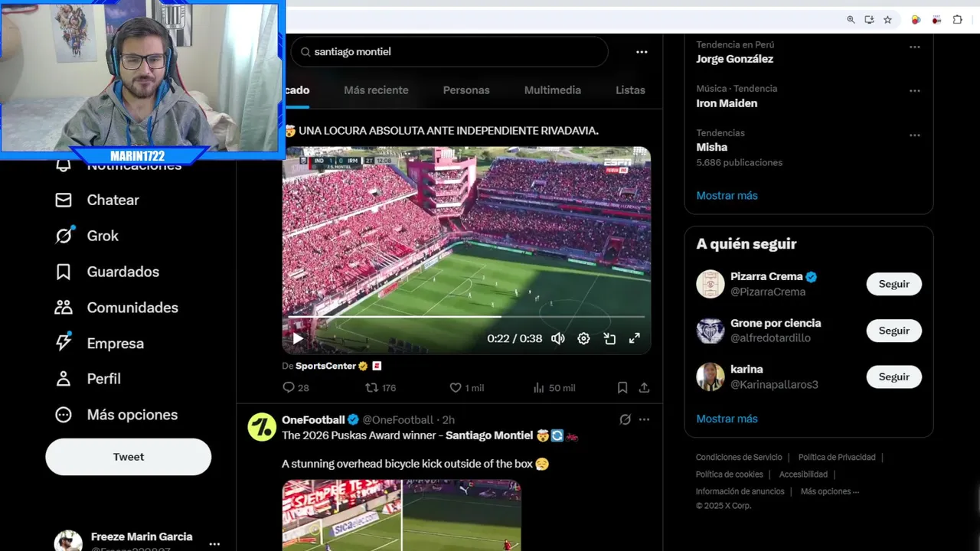Open more options on OneFootball post

[x=644, y=419]
